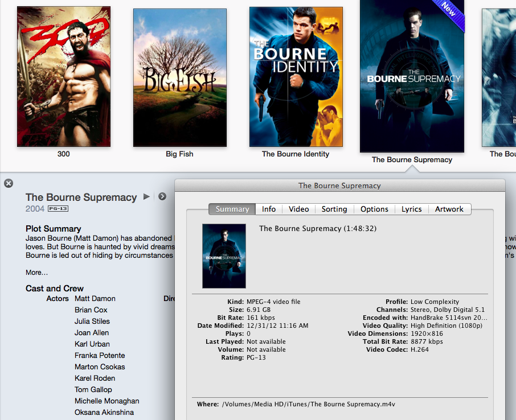This screenshot has height=420, width=516.
Task: Click Encoded with HandBrake value
Action: pos(449,318)
